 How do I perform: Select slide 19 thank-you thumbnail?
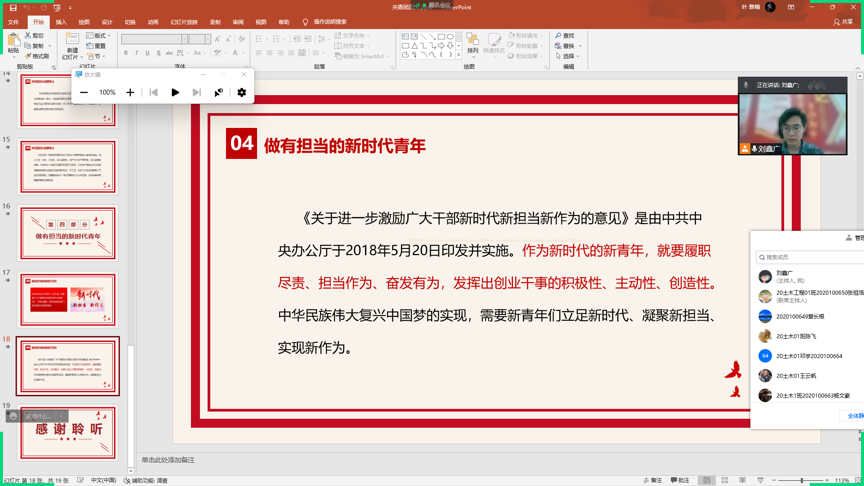[68, 431]
